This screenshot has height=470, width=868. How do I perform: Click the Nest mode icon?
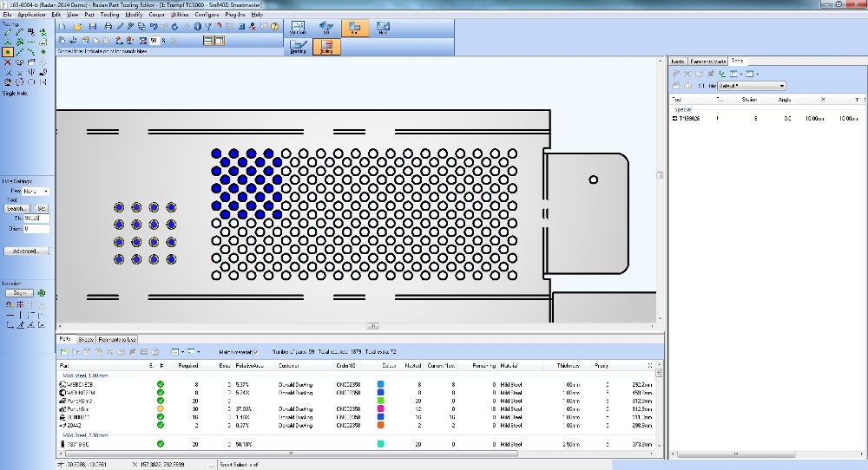(x=383, y=28)
